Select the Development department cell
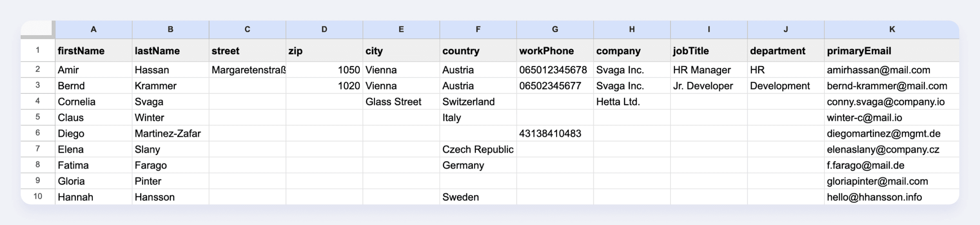This screenshot has height=225, width=980. (x=786, y=86)
